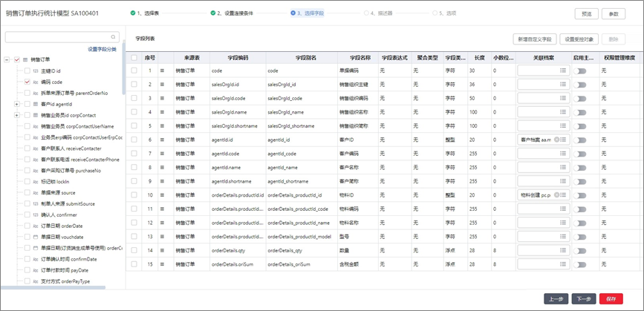Check the 主键ID id field checkbox
Screen dimensions: 644x311
27,71
